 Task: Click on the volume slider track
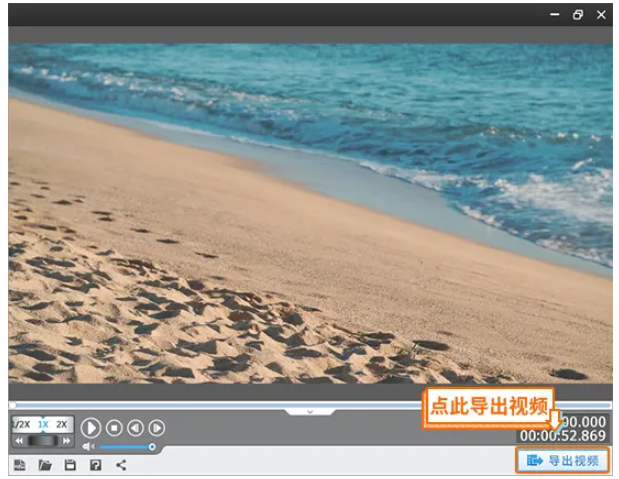tap(125, 446)
